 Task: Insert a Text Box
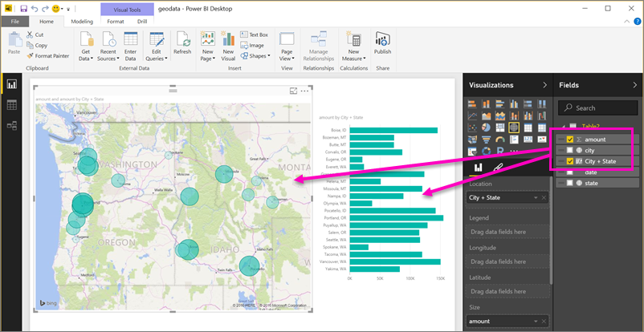[254, 34]
